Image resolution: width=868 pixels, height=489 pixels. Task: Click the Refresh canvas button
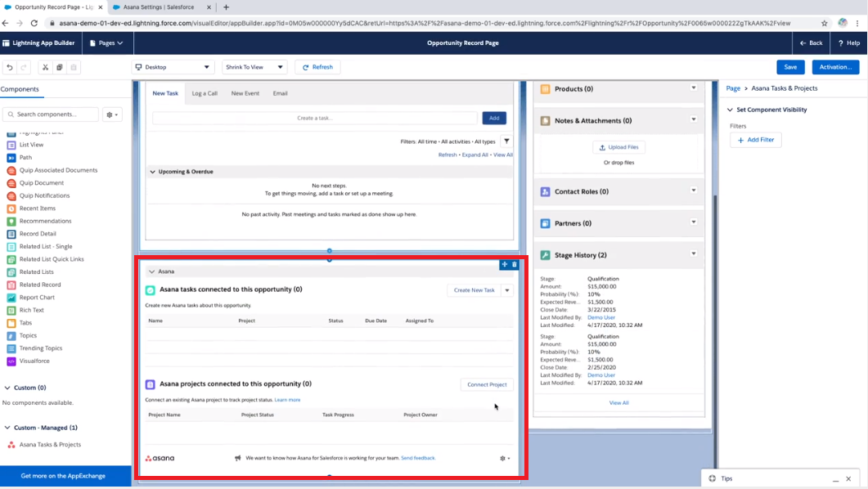click(317, 67)
